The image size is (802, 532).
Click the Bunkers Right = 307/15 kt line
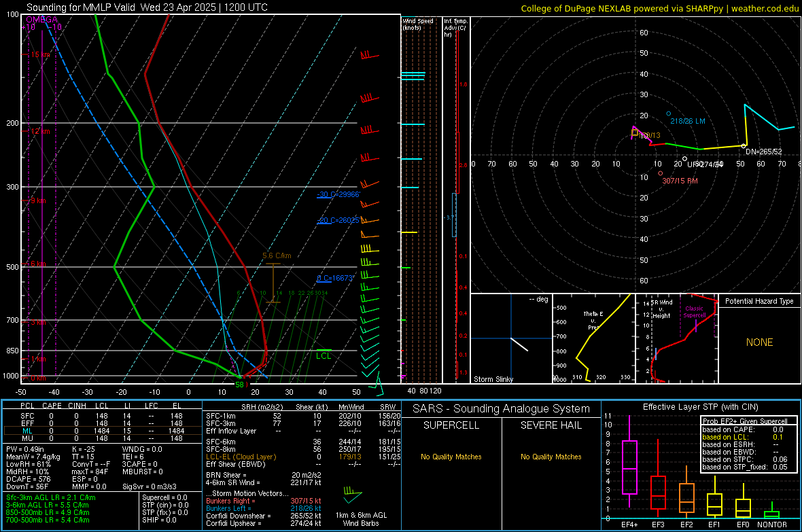tap(264, 501)
